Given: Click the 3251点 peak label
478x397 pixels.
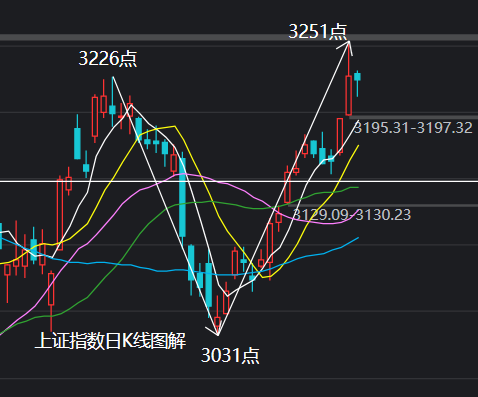Looking at the screenshot, I should (318, 32).
